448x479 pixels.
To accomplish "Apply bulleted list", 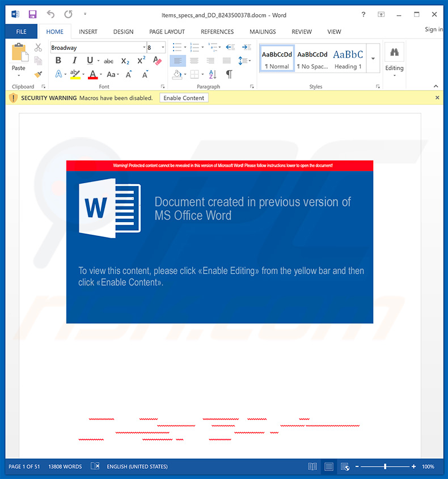I will coord(177,46).
